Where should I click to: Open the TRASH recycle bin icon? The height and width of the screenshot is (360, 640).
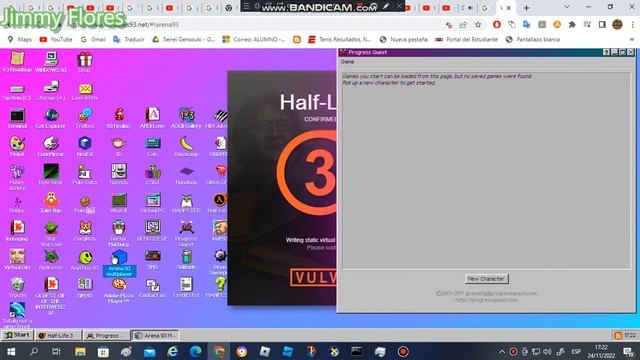(17, 288)
